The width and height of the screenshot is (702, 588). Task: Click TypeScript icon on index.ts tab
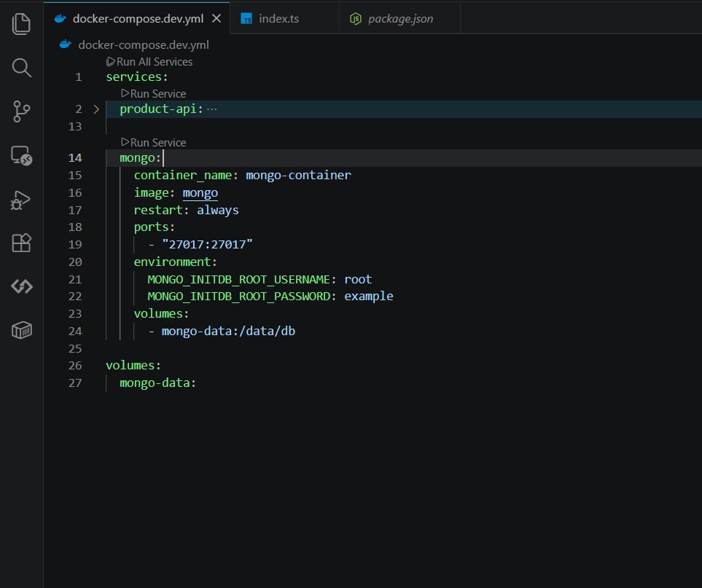click(x=246, y=18)
